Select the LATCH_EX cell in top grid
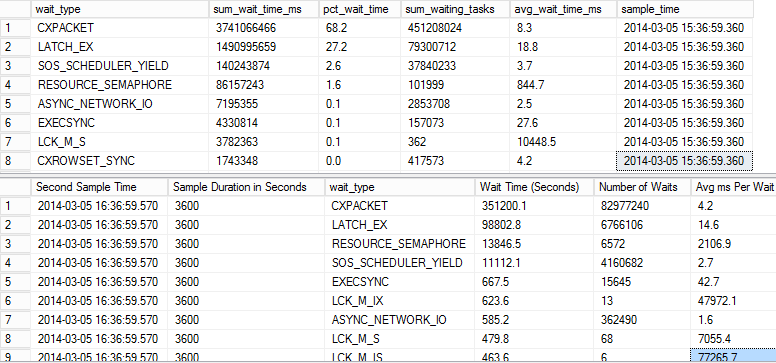Image resolution: width=776 pixels, height=363 pixels. [120, 47]
